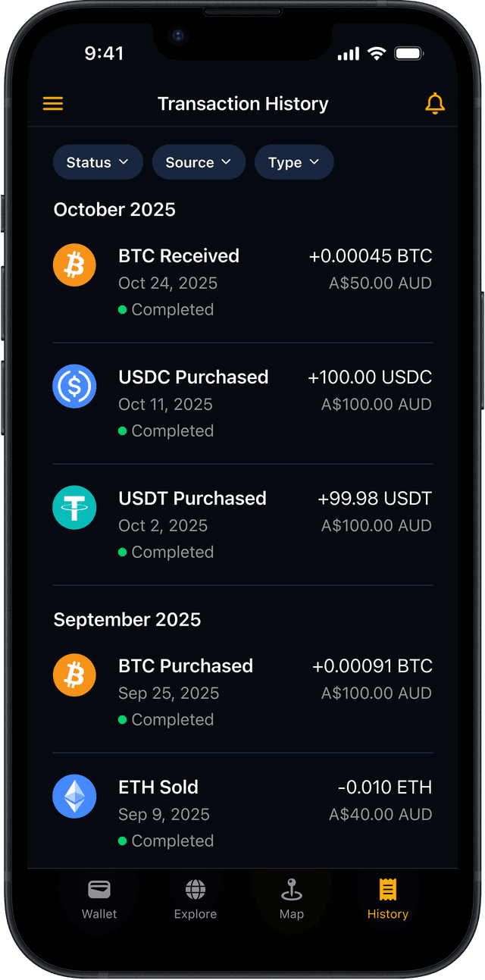The image size is (485, 980).
Task: Tap the +0.00091 BTC amount
Action: coord(372,666)
